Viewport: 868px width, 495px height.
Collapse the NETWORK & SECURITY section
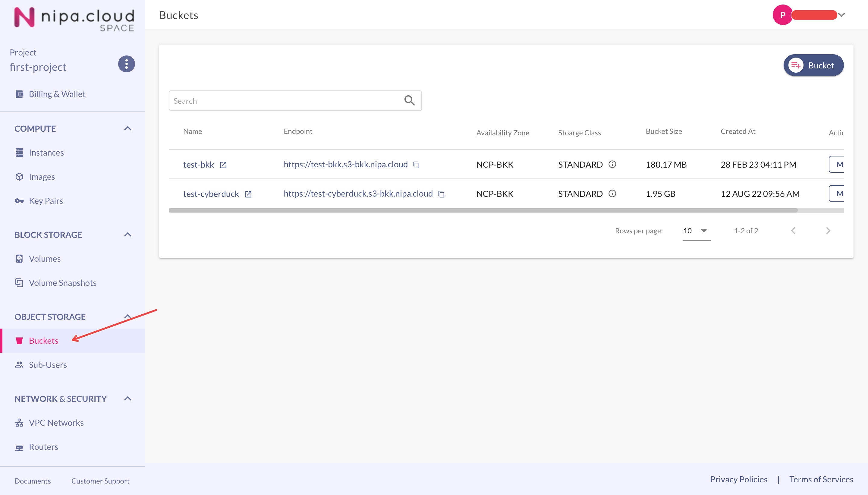(127, 399)
